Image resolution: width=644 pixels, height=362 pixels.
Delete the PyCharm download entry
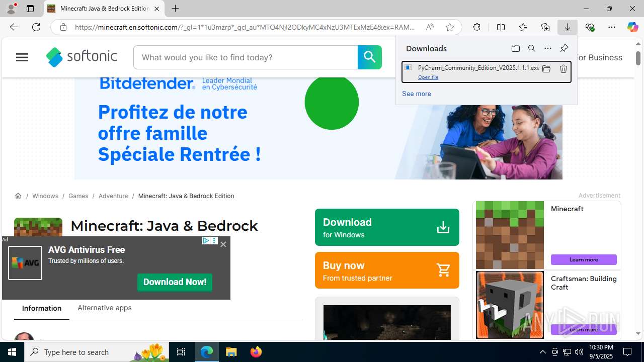[x=563, y=69]
